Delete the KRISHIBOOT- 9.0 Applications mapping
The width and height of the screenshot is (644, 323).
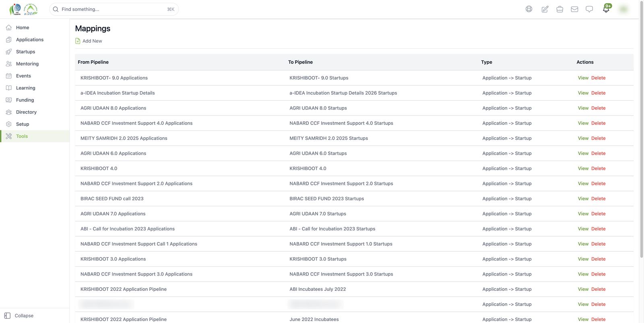click(598, 78)
